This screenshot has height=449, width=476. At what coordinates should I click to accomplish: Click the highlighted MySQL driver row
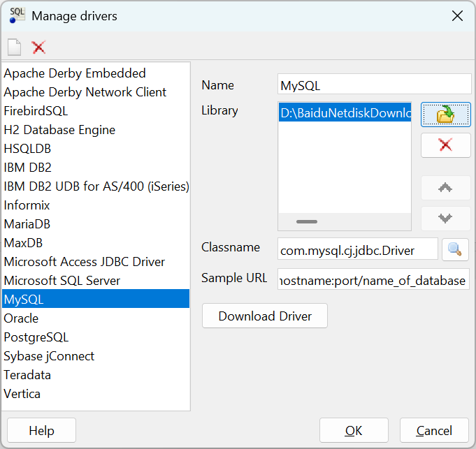coord(96,299)
